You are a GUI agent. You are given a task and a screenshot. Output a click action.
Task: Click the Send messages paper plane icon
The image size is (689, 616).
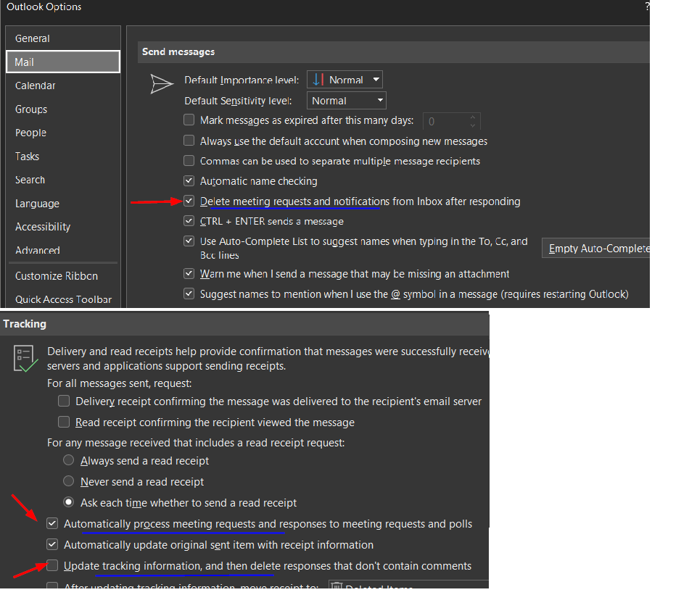click(x=162, y=83)
